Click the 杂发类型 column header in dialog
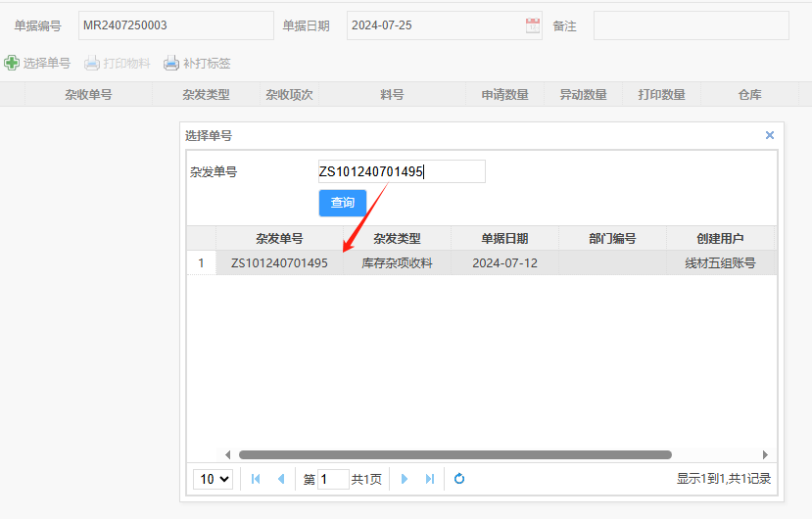 397,238
